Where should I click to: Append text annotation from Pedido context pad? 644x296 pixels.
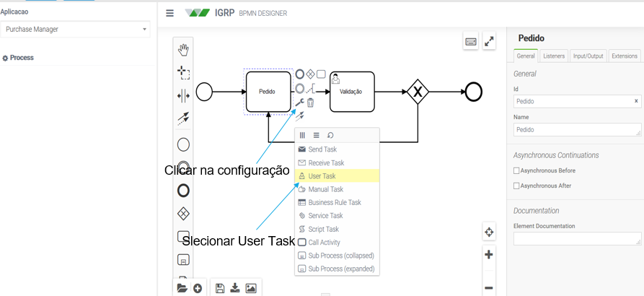(311, 88)
